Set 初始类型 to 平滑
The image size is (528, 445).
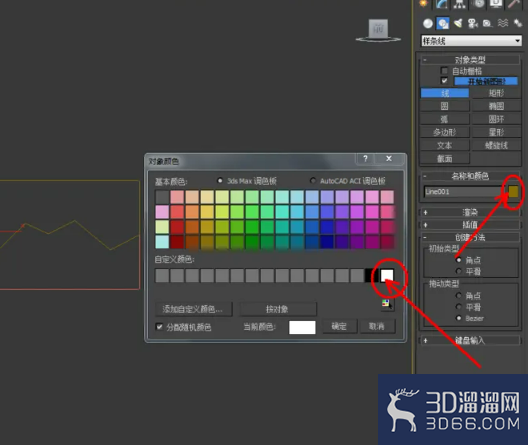(458, 271)
